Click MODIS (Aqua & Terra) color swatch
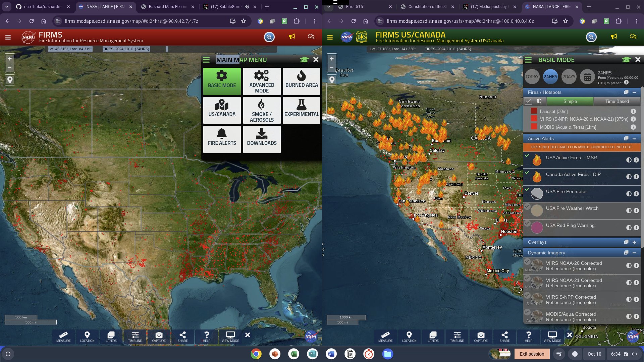 (x=534, y=127)
